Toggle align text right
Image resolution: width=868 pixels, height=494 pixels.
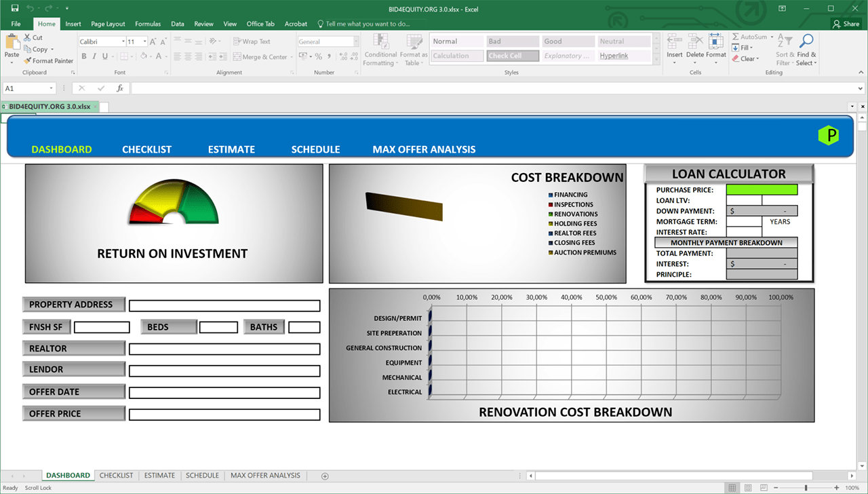[199, 56]
